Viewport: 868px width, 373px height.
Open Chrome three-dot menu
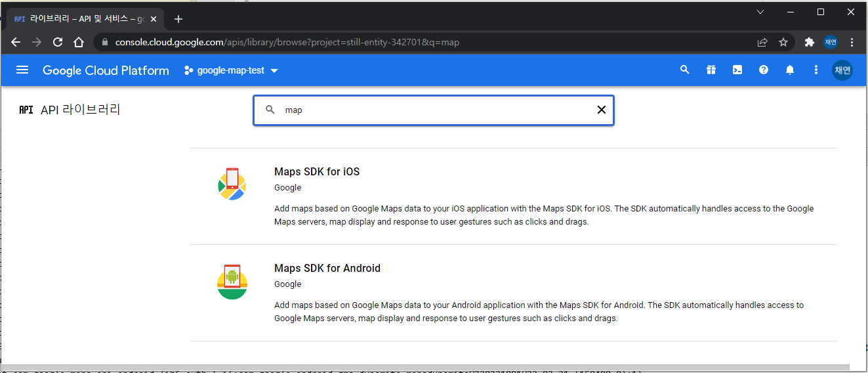click(852, 42)
